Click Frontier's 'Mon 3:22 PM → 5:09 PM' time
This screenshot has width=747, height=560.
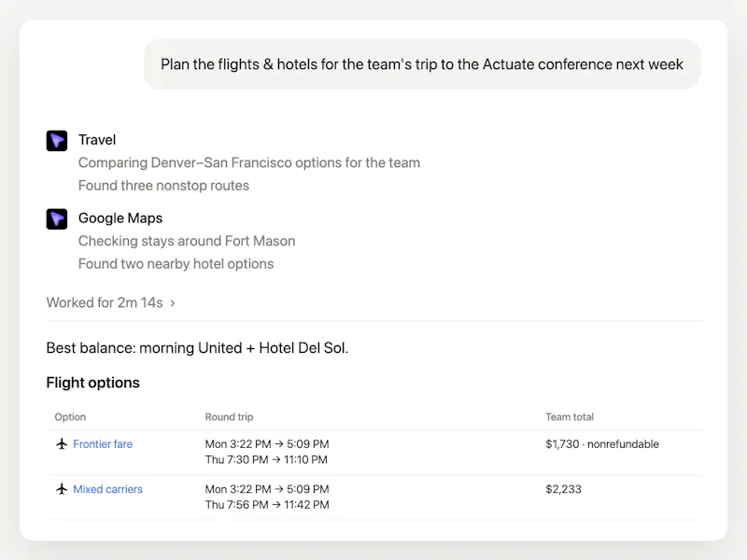[267, 444]
